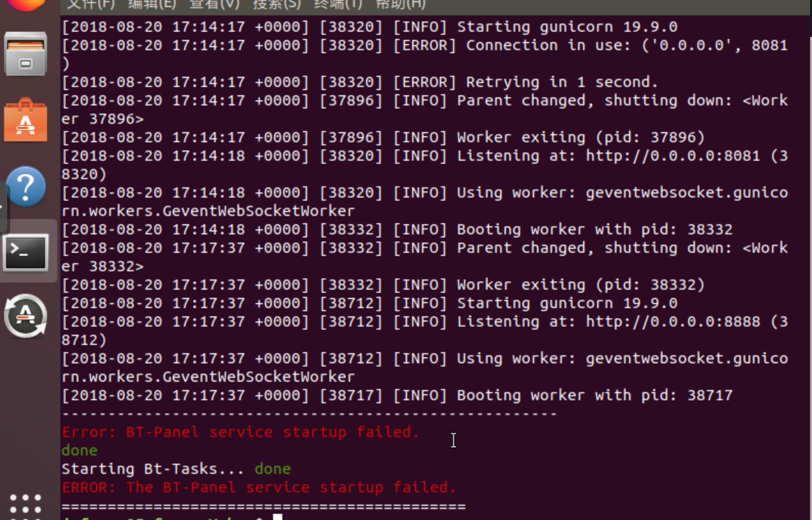Open the Software Updater dock icon
Screen dimensions: 812x520
(26, 316)
